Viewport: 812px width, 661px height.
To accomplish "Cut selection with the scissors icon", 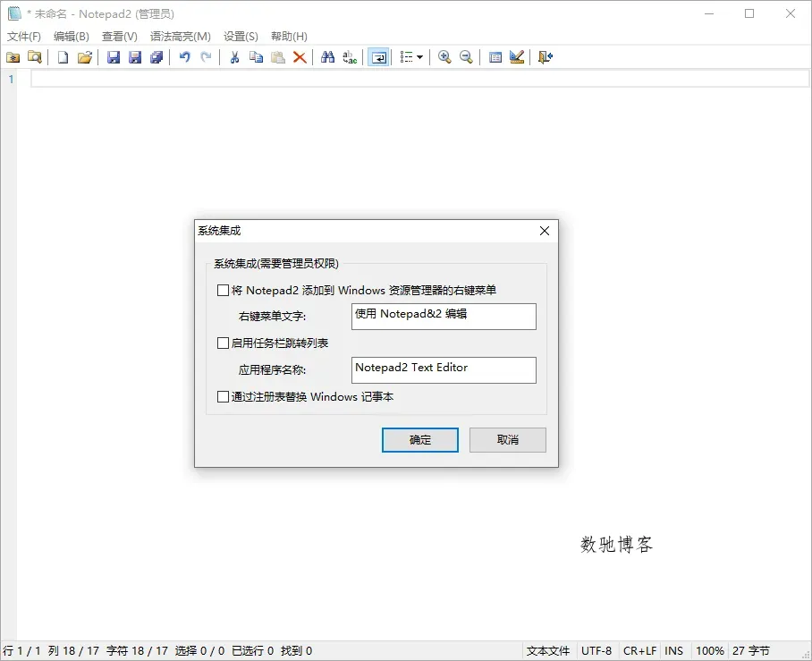I will [x=234, y=57].
